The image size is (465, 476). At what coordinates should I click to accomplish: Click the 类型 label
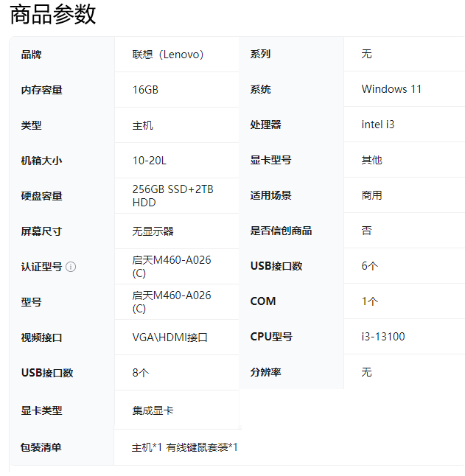[x=31, y=125]
